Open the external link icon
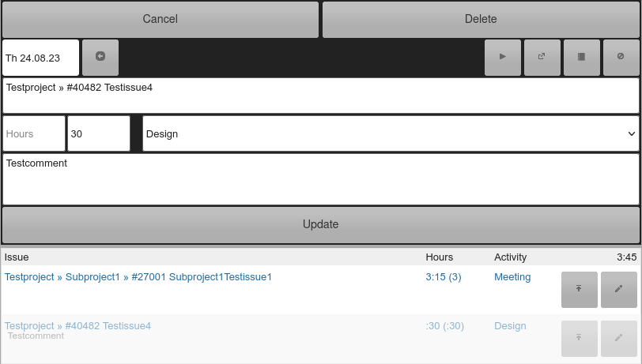Screen dimensions: 642x364 click(x=542, y=58)
